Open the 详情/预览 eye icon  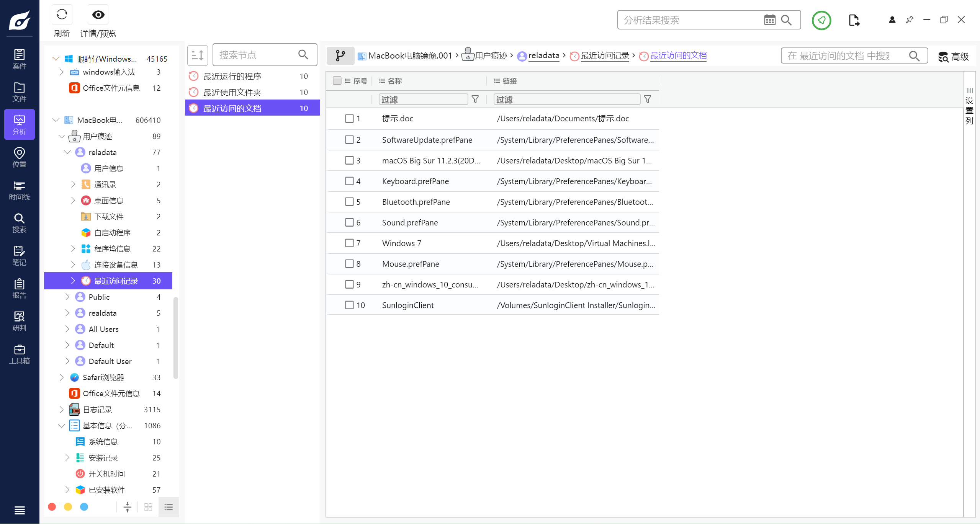point(98,15)
